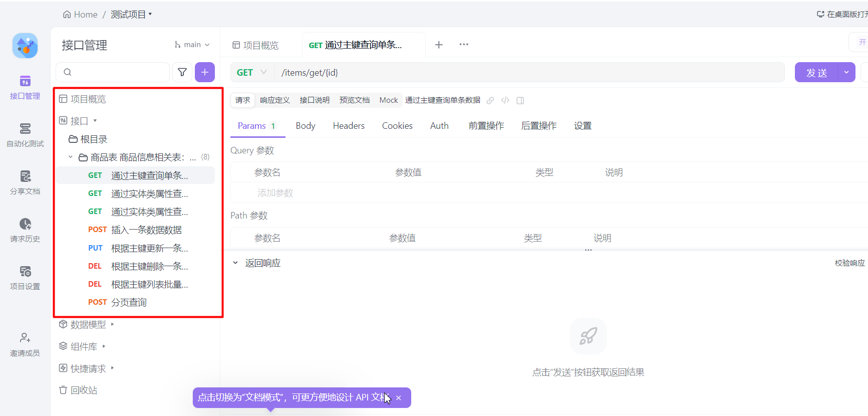The width and height of the screenshot is (868, 416).
Task: Click the filter funnel icon
Action: tap(182, 72)
